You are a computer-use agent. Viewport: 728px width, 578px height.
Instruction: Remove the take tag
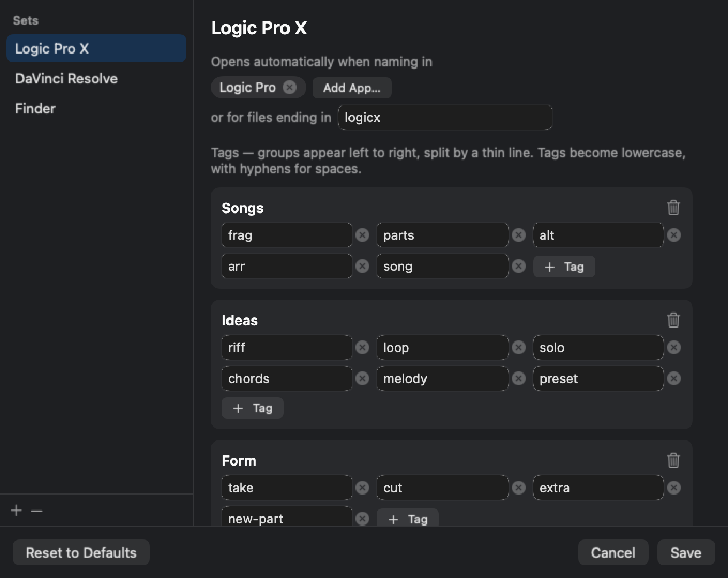click(x=362, y=488)
